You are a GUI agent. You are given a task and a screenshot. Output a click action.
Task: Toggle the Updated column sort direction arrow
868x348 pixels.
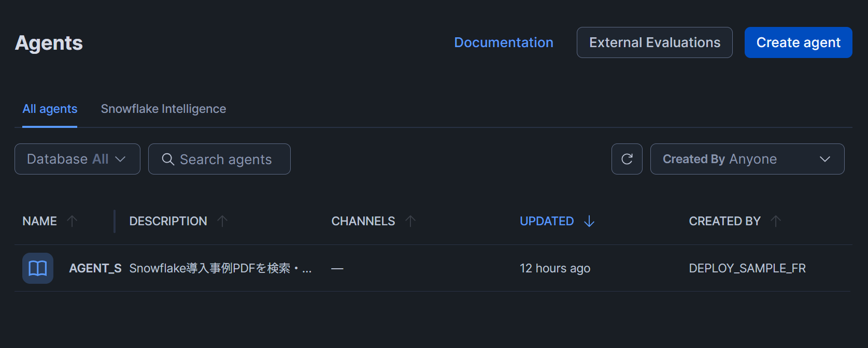(589, 221)
